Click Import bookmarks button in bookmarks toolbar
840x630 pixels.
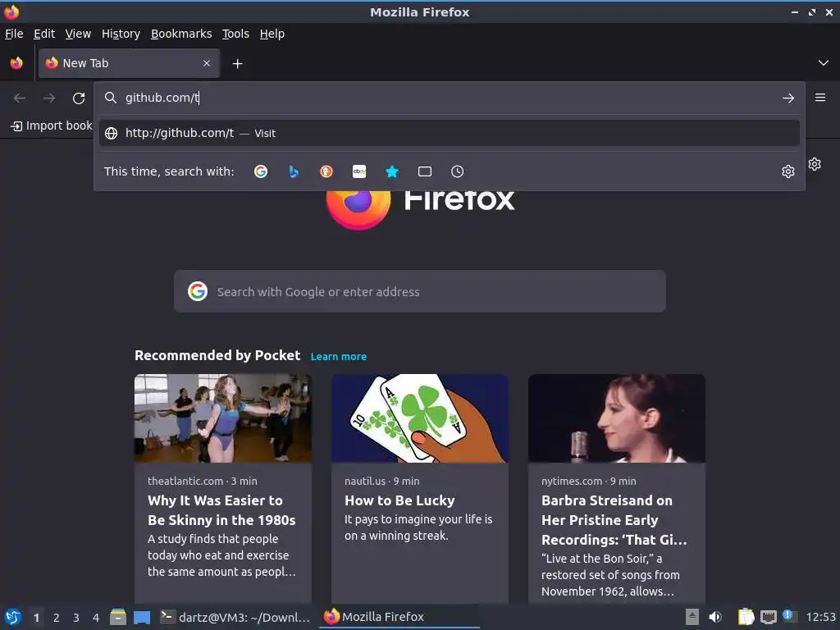click(x=52, y=126)
